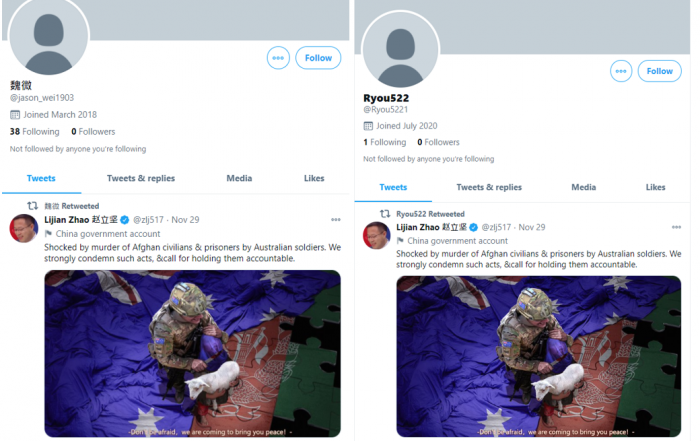700x441 pixels.
Task: Click verified badge in right tweet
Action: coord(473,227)
